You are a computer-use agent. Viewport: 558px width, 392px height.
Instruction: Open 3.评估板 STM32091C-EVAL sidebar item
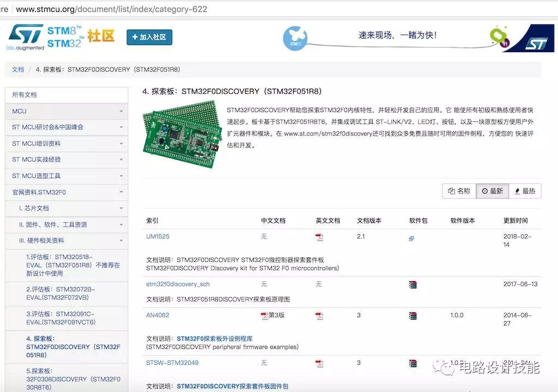coord(66,318)
